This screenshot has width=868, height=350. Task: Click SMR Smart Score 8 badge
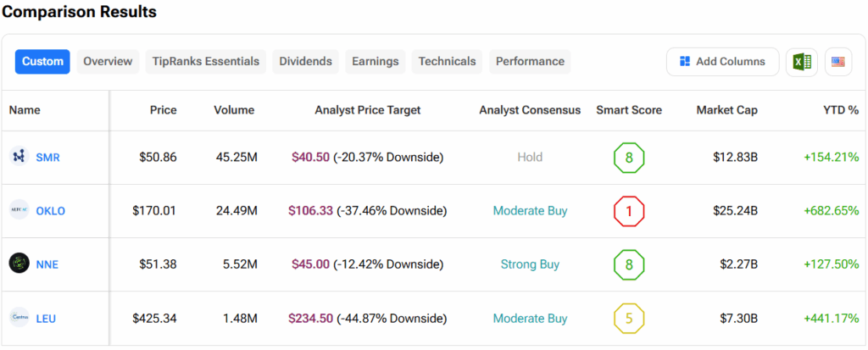tap(629, 158)
